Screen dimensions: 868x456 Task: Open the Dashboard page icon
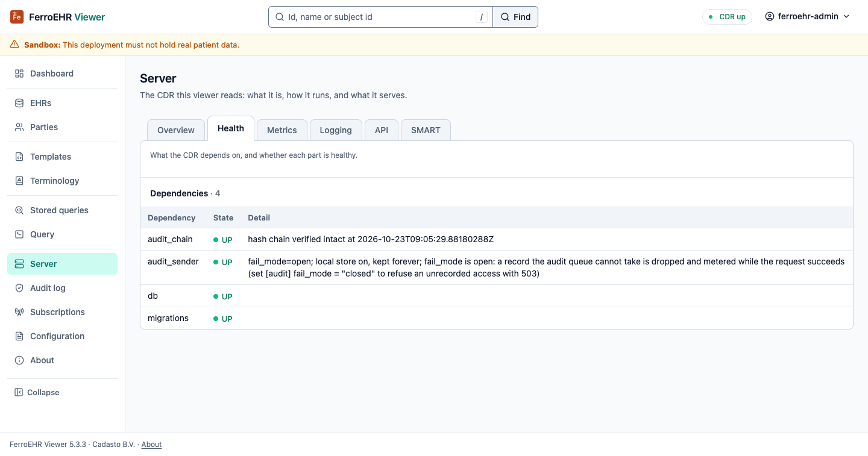click(19, 73)
